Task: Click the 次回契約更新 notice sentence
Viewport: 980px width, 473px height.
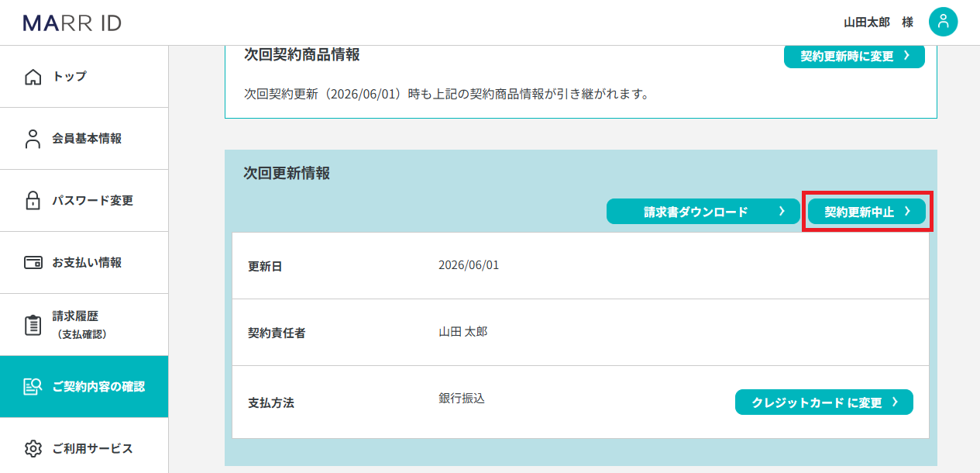Action: (x=446, y=95)
